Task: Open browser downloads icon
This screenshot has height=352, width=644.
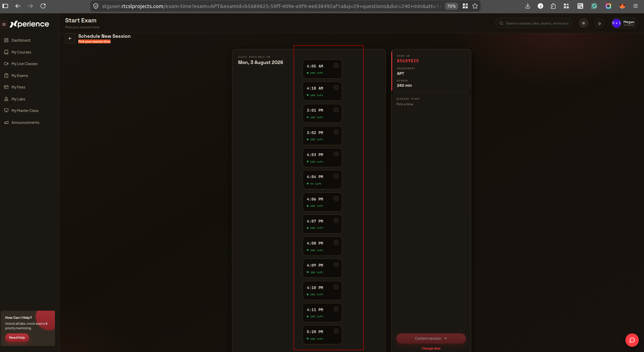Action: point(528,6)
